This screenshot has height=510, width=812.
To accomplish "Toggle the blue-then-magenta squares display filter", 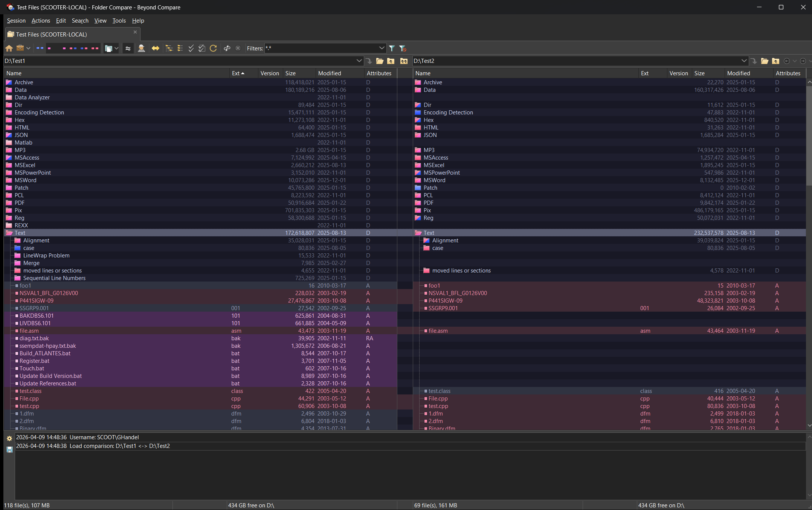I will pos(84,48).
